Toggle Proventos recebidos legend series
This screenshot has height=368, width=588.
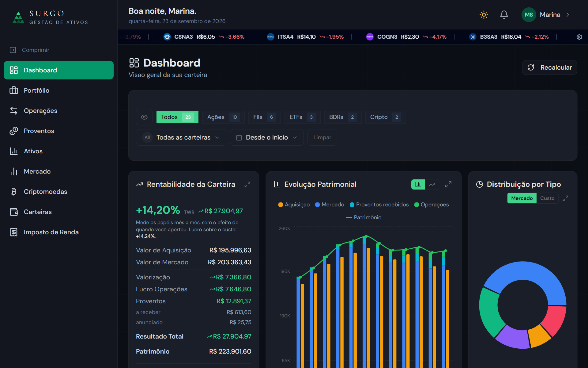(x=379, y=205)
